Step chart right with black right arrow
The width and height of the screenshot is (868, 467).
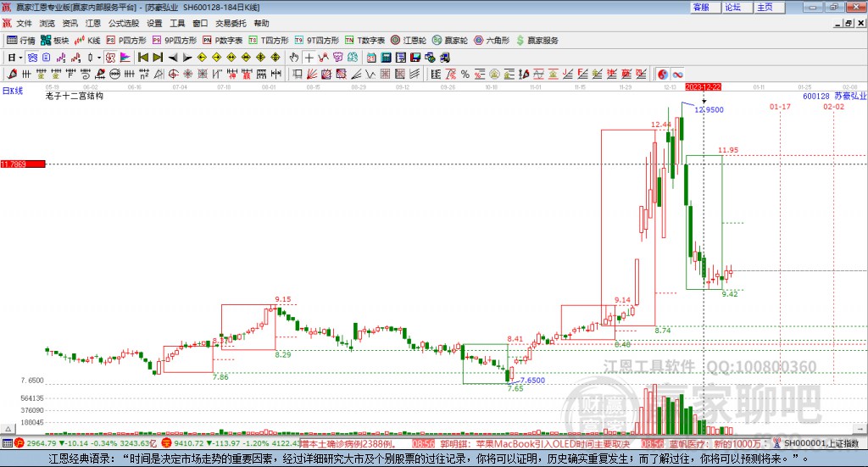(x=187, y=58)
